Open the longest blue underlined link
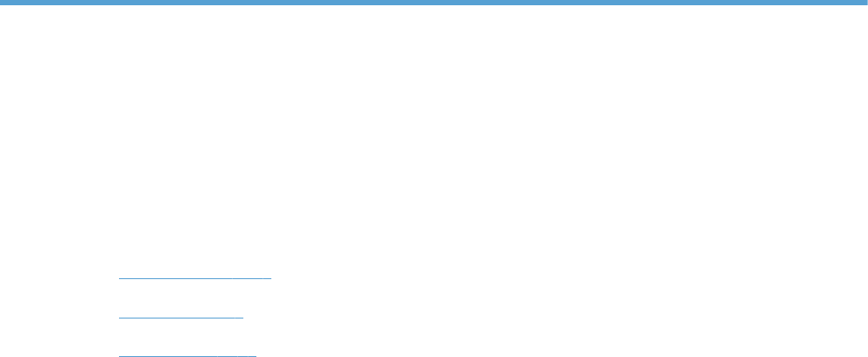This screenshot has width=868, height=357. (195, 277)
